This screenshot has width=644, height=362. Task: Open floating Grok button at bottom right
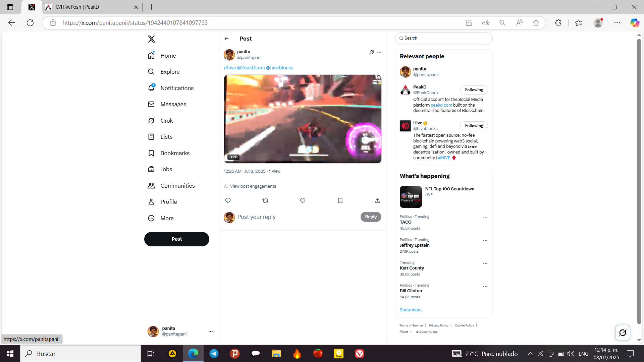point(623,333)
